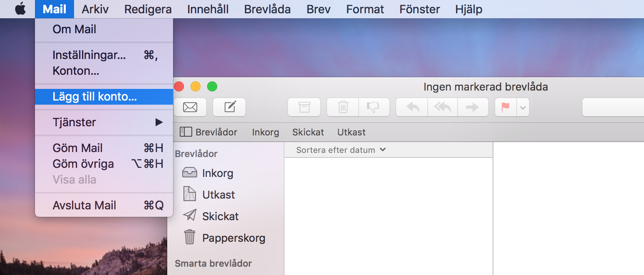
Task: Compose a new message
Action: click(229, 107)
